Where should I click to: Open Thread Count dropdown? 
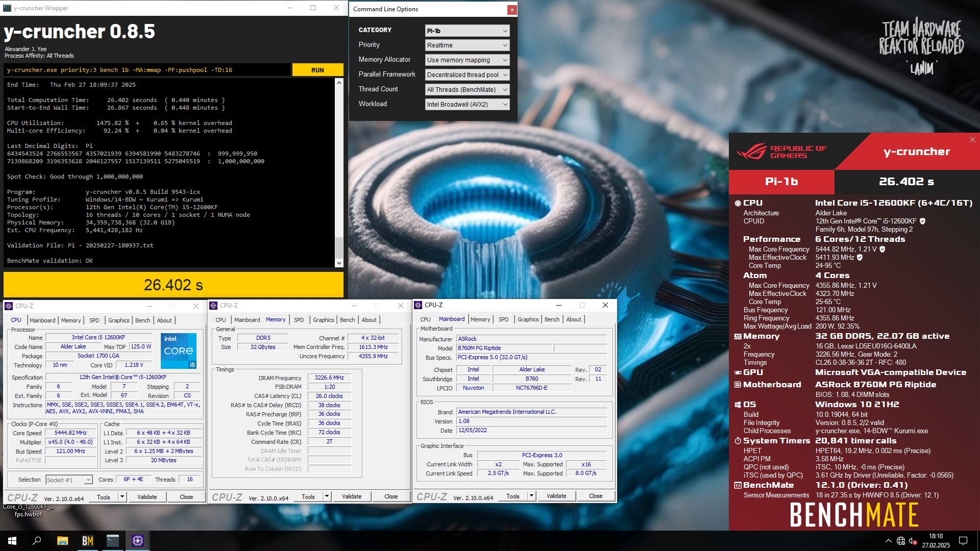467,90
